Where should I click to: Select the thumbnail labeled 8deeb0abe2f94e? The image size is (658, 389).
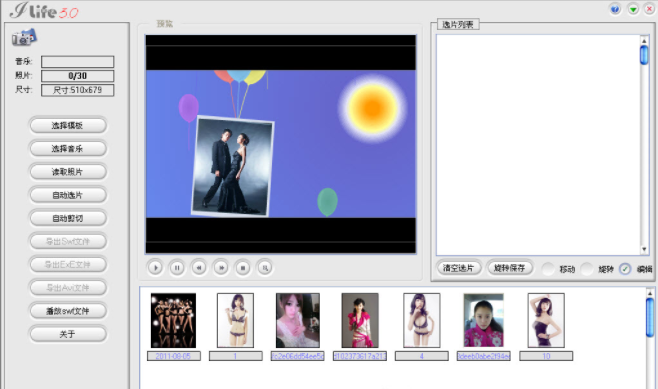pyautogui.click(x=483, y=320)
